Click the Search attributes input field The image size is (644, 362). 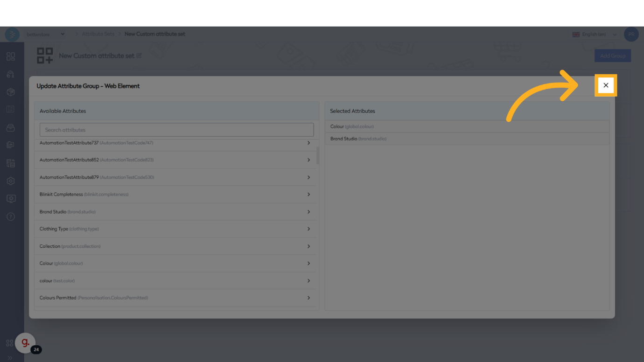[176, 130]
